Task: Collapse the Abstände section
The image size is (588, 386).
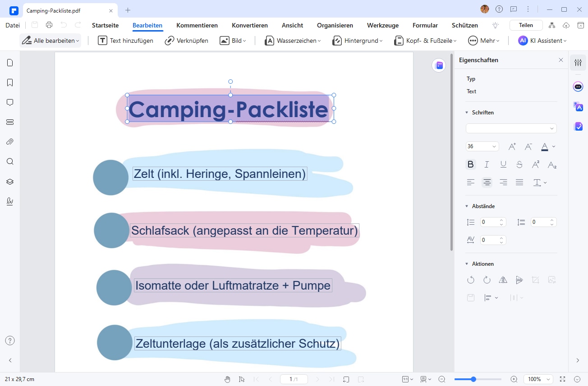Action: coord(467,206)
